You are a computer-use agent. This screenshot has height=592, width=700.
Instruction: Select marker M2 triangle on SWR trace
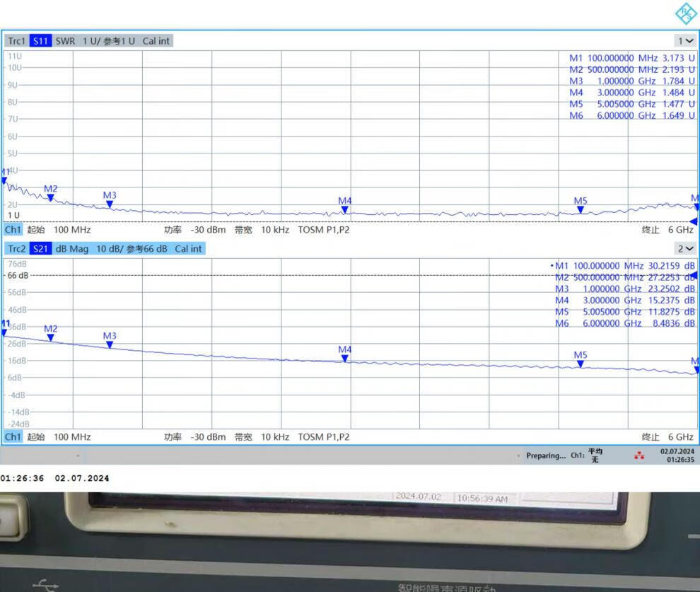[50, 197]
